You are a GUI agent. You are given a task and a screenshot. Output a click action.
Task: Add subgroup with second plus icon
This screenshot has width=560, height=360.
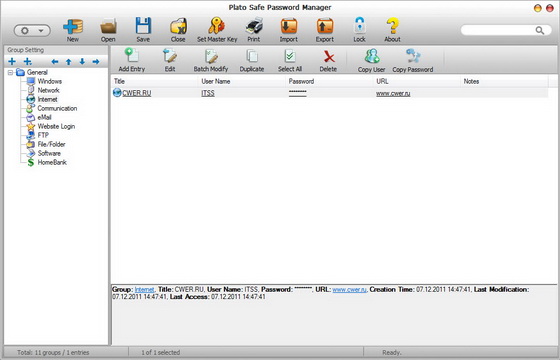click(28, 61)
